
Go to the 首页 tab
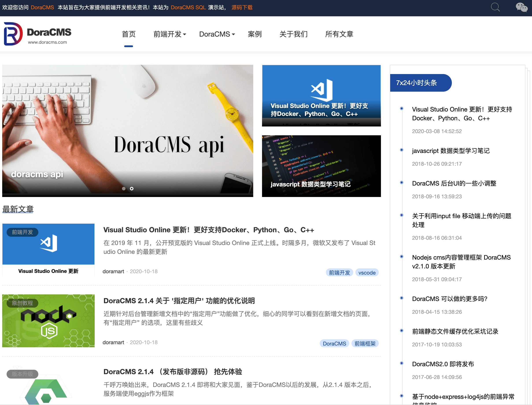tap(129, 34)
